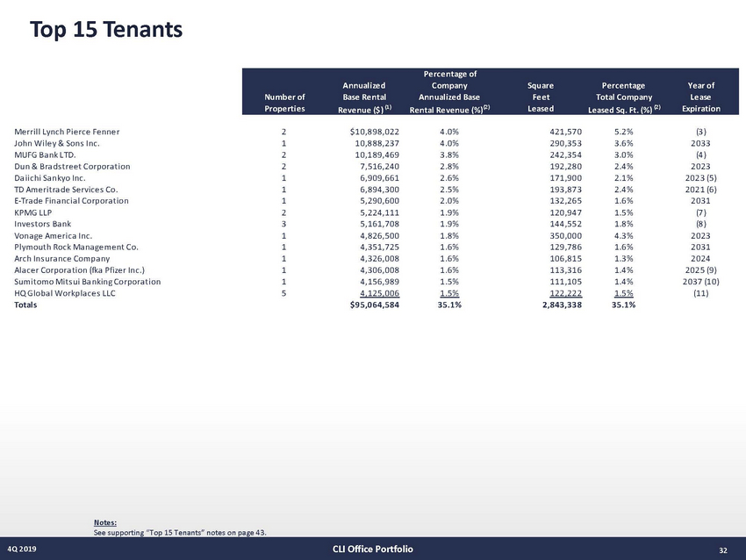
Task: Select the "Square Feet Leased" column header
Action: pyautogui.click(x=540, y=97)
